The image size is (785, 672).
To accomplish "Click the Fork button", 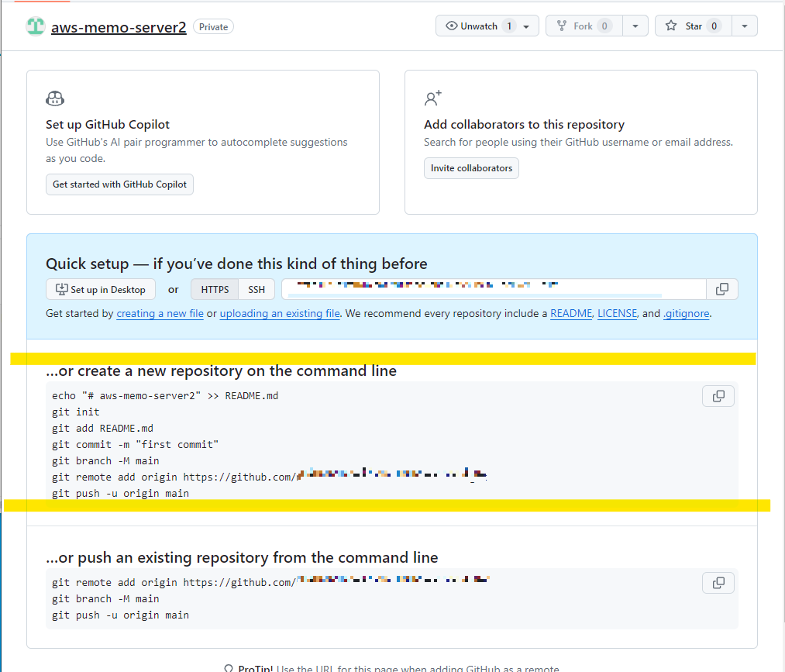I will pyautogui.click(x=584, y=26).
